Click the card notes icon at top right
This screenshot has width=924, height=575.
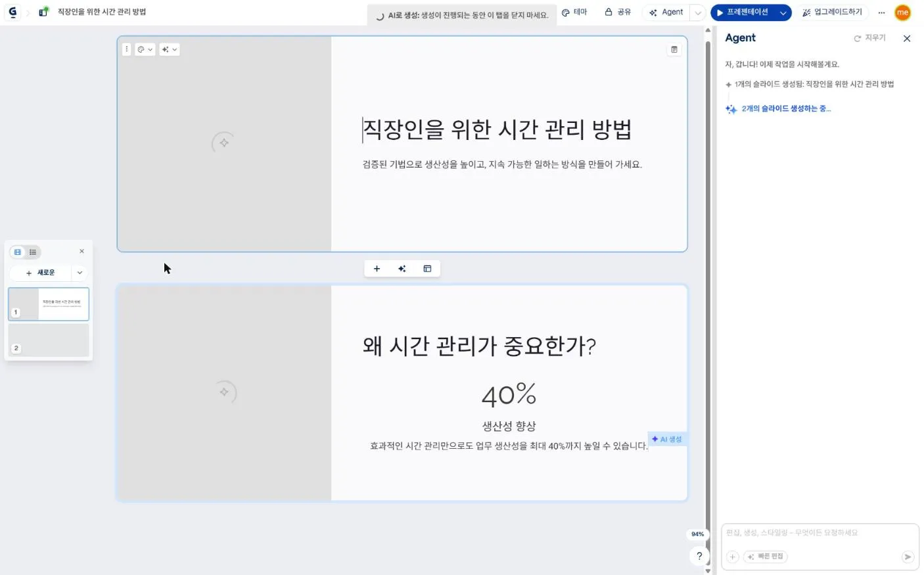pyautogui.click(x=674, y=49)
